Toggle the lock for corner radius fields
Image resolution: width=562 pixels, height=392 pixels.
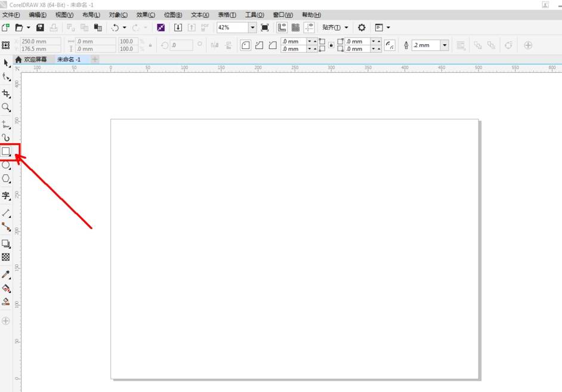pos(331,45)
